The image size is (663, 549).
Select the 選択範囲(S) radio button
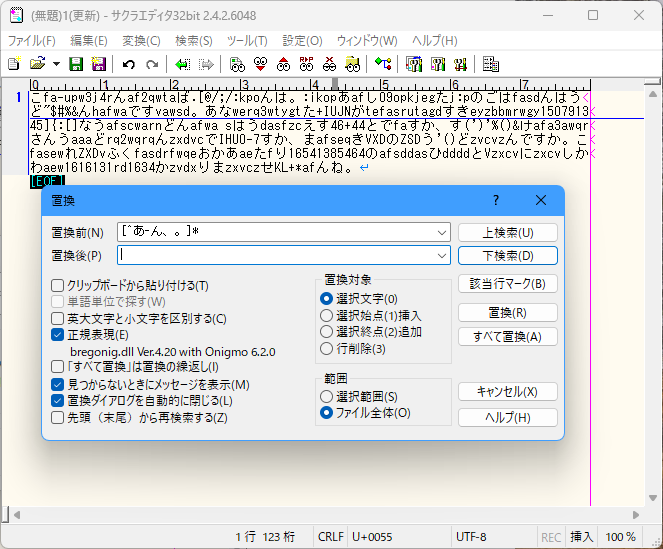[326, 397]
